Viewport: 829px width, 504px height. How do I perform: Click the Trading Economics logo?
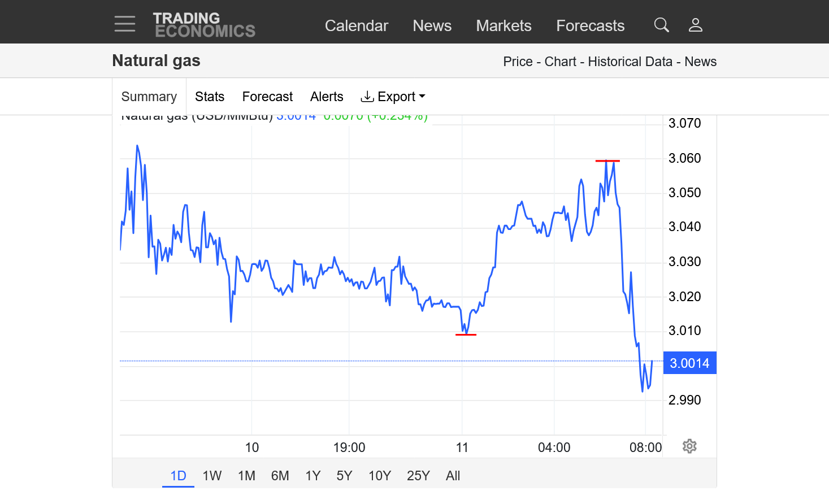coord(204,25)
